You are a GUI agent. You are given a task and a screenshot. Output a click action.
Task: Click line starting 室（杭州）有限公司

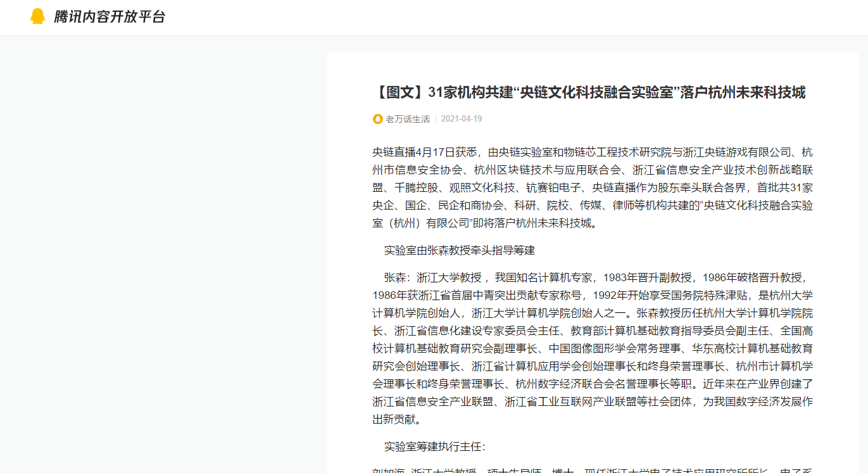[485, 224]
